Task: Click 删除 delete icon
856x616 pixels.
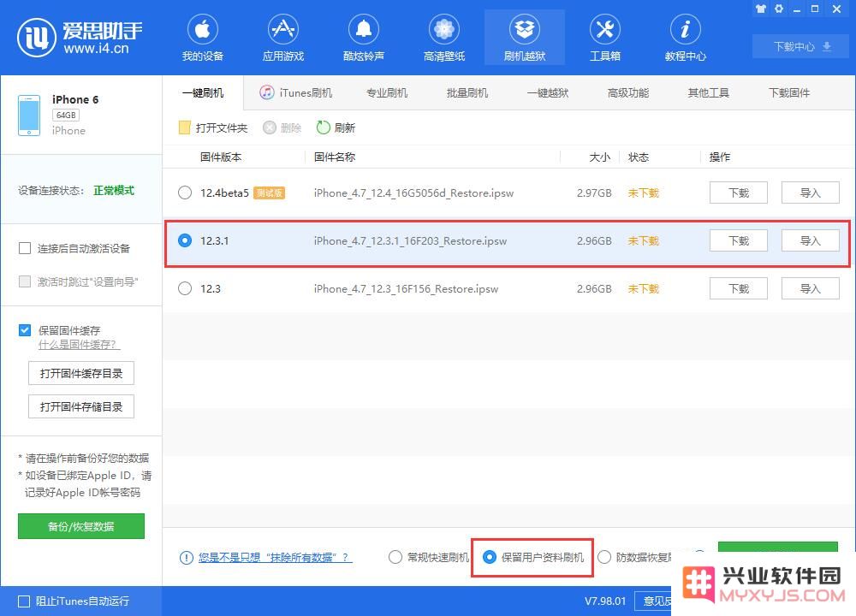Action: click(x=269, y=127)
